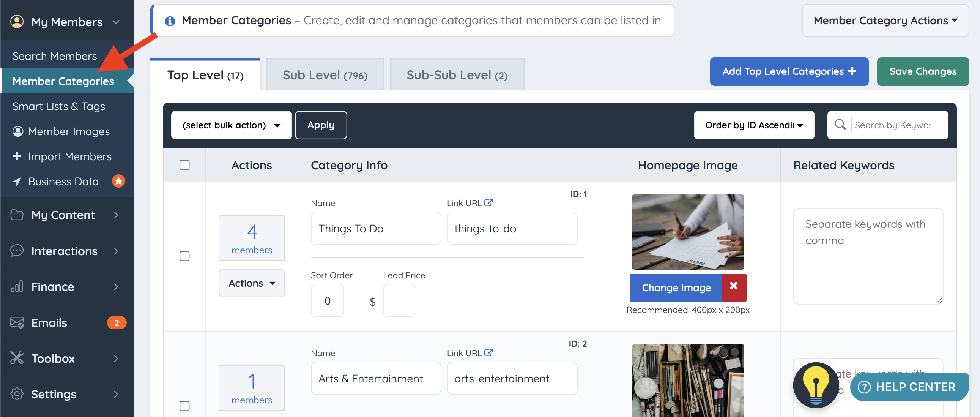This screenshot has height=417, width=980.
Task: Toggle the select-all checkbox in table header
Action: pyautogui.click(x=184, y=165)
